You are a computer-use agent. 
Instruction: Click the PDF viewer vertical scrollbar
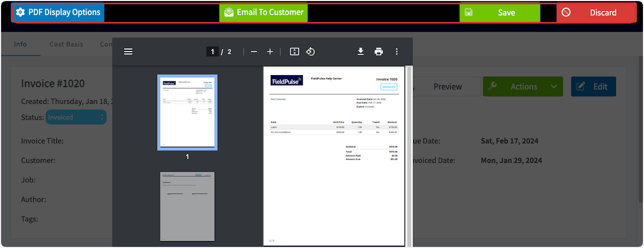[x=409, y=155]
